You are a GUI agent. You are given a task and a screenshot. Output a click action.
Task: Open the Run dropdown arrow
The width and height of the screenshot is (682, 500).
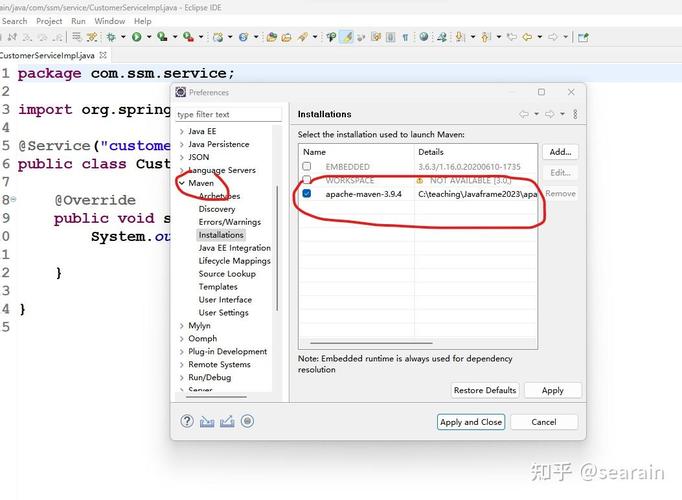click(x=149, y=37)
